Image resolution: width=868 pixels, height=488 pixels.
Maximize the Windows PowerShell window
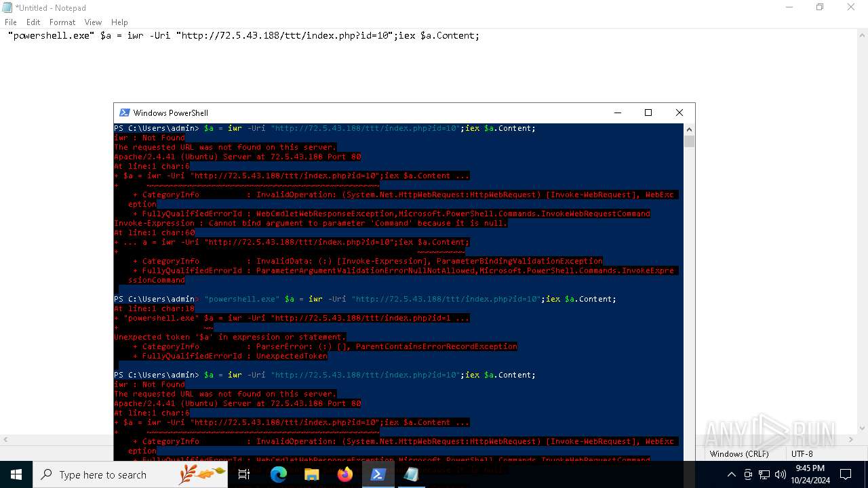648,113
